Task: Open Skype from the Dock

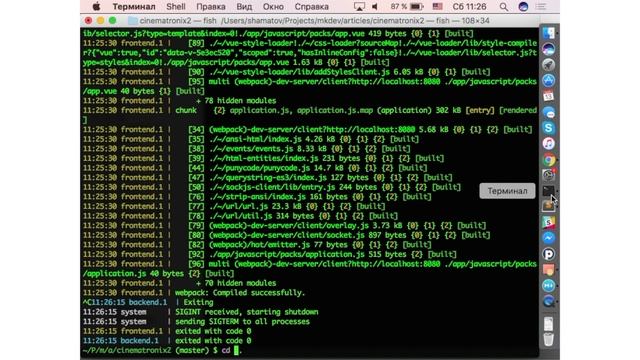Action: 549,128
